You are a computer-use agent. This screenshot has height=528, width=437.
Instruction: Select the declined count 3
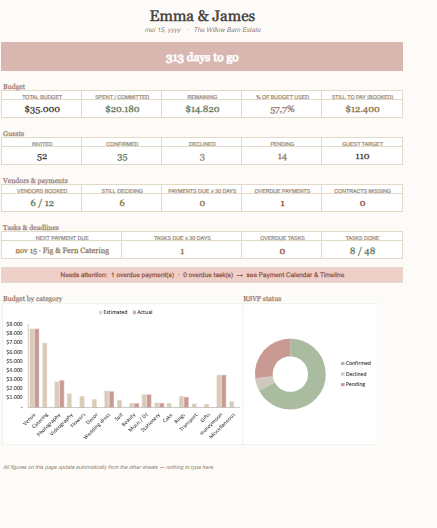(x=202, y=157)
